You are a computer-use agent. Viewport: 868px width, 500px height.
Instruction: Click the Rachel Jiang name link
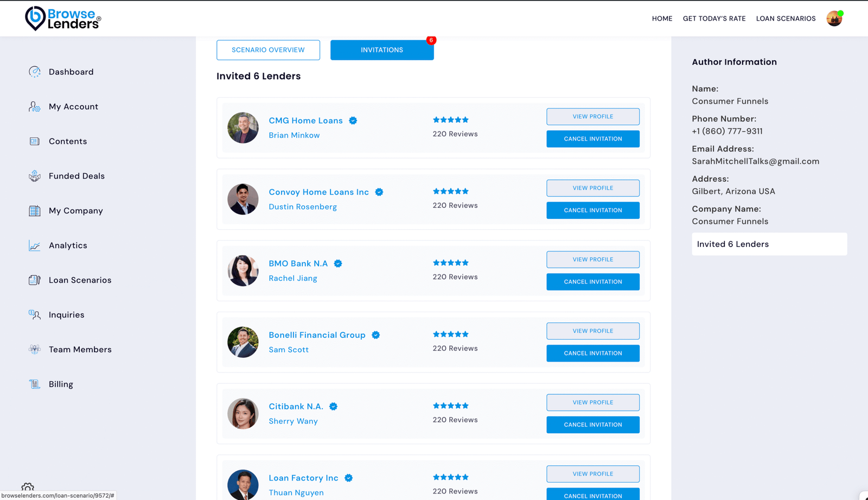(293, 279)
